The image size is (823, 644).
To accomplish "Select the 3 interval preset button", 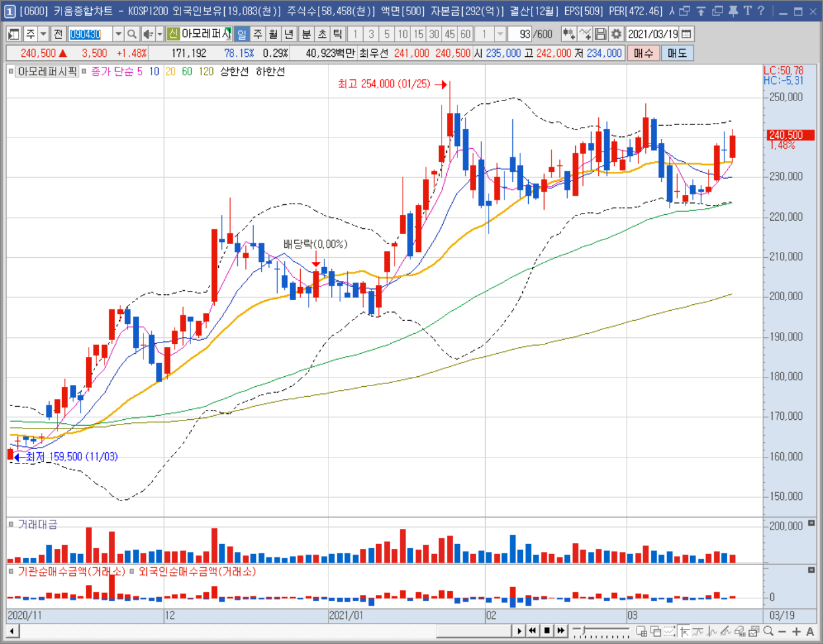I will pos(371,34).
